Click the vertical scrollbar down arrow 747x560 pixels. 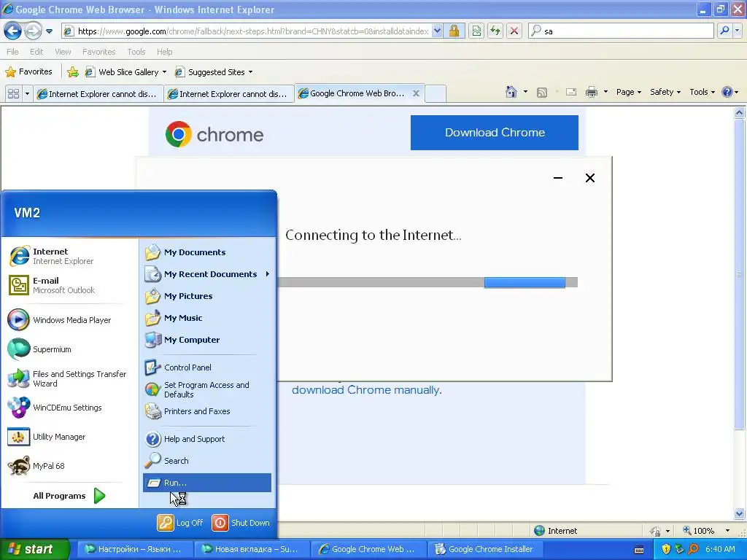pyautogui.click(x=740, y=514)
